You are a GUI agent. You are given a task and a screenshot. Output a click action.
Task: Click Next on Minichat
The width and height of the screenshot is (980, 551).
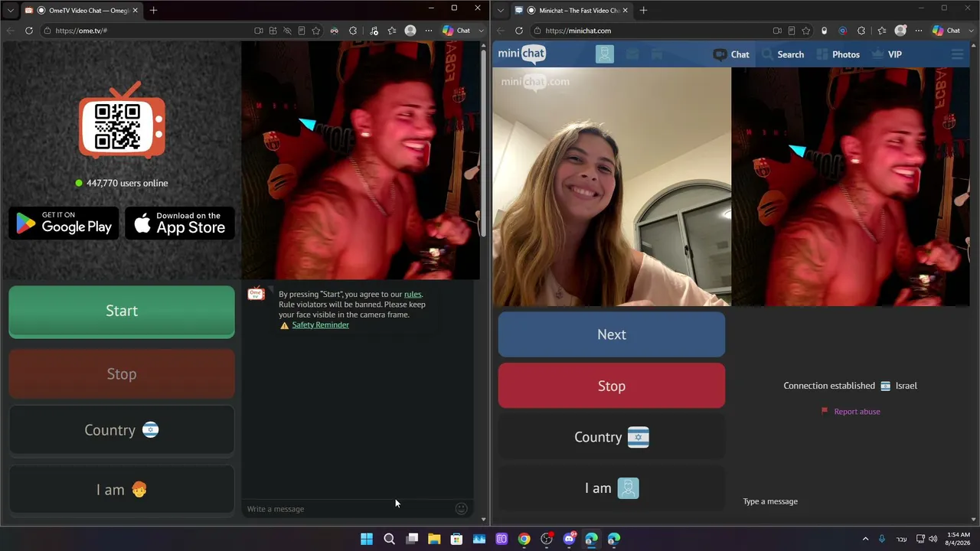[612, 334]
